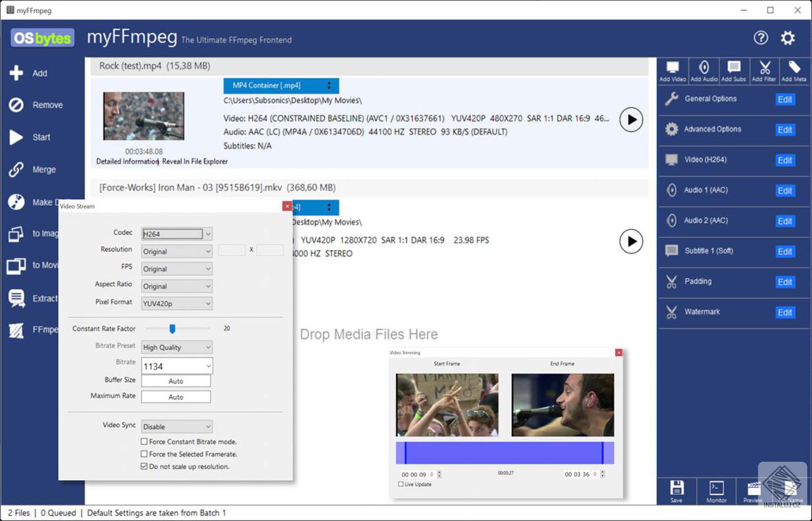Enable Live Update in Video Trimming
812x521 pixels.
[x=401, y=484]
